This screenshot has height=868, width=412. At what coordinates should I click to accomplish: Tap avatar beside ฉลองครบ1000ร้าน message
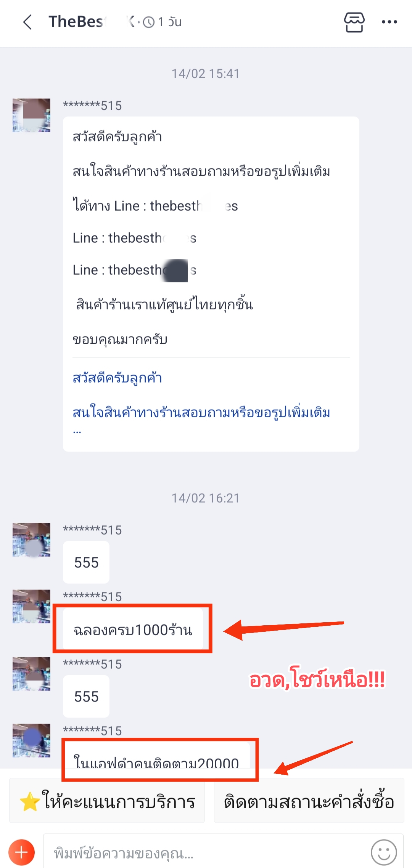pyautogui.click(x=31, y=606)
